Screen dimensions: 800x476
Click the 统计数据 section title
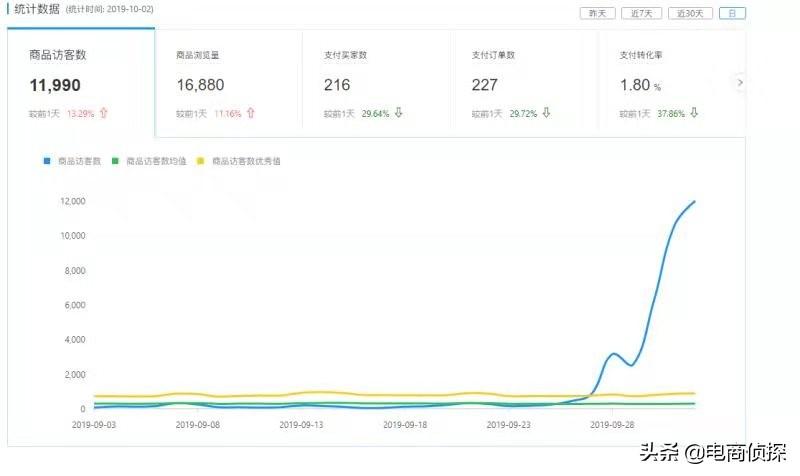tap(37, 9)
